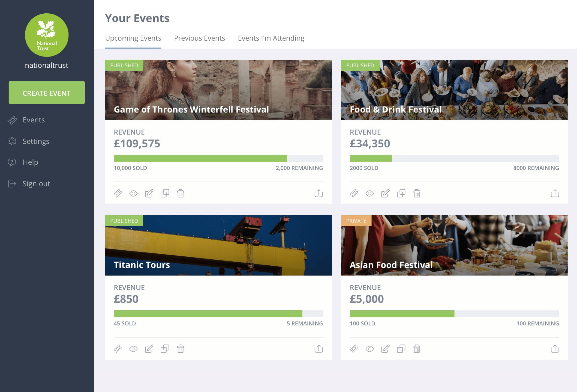Click copy icon on Food & Drink Festival card
This screenshot has width=577, height=392.
pyautogui.click(x=401, y=193)
